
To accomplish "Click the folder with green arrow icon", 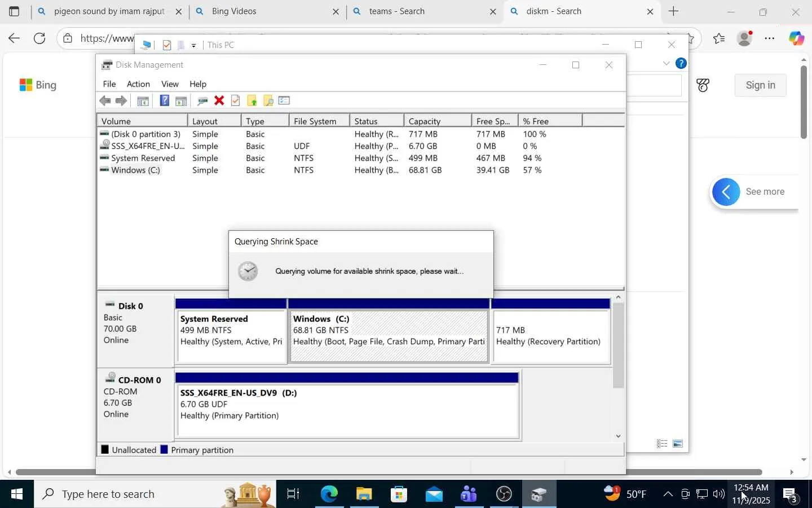I will point(252,100).
